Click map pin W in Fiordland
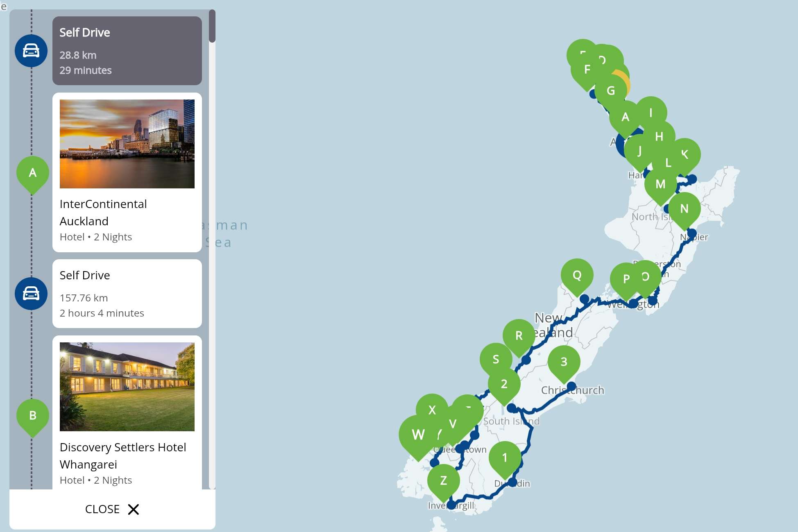Viewport: 798px width, 532px height. point(418,435)
